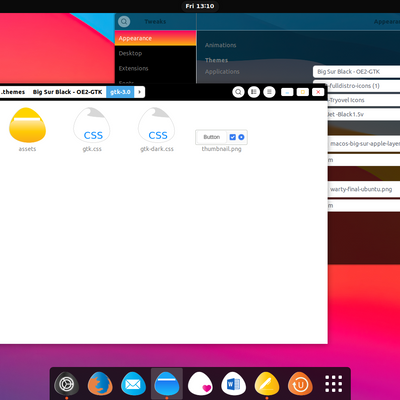Open system settings from the dock
Screen dimensions: 400x400
pyautogui.click(x=67, y=384)
